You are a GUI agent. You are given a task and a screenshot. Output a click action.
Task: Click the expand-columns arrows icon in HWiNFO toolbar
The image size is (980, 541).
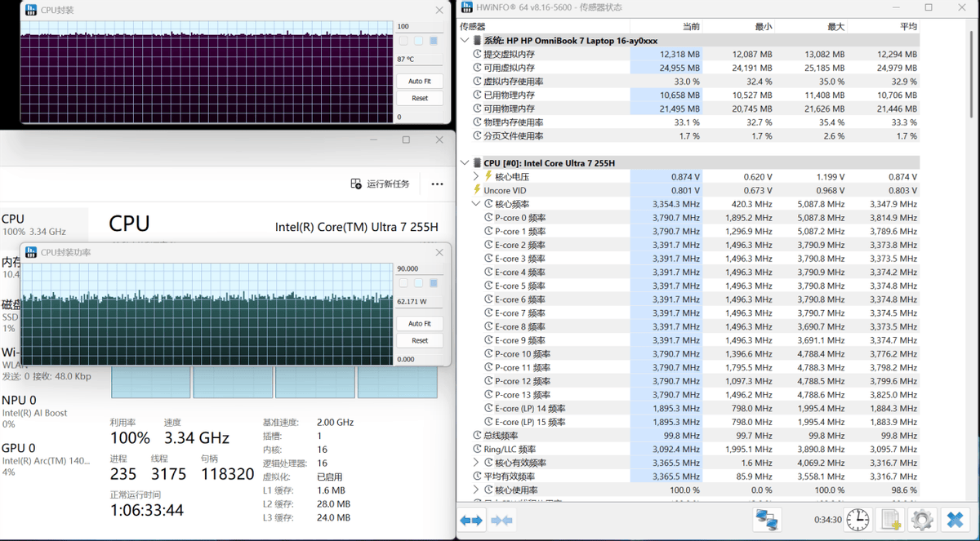[x=471, y=520]
